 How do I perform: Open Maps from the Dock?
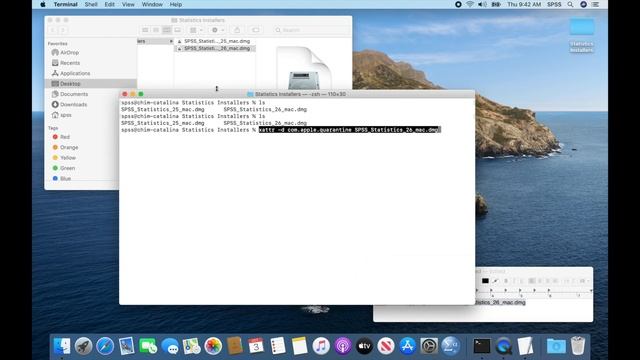[x=191, y=346]
